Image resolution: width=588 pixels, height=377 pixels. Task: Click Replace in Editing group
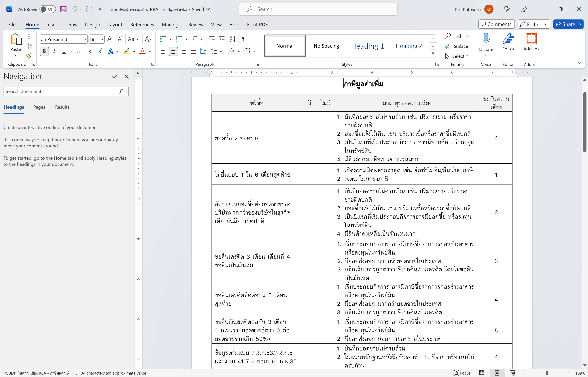(456, 46)
